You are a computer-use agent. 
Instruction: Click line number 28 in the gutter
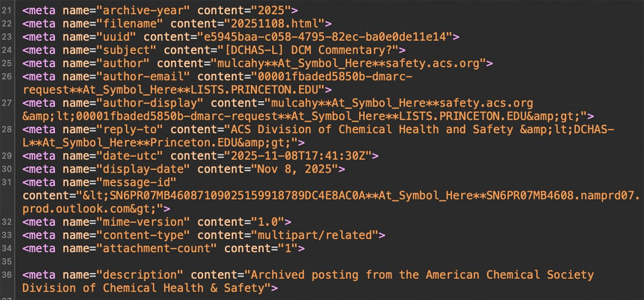6,129
